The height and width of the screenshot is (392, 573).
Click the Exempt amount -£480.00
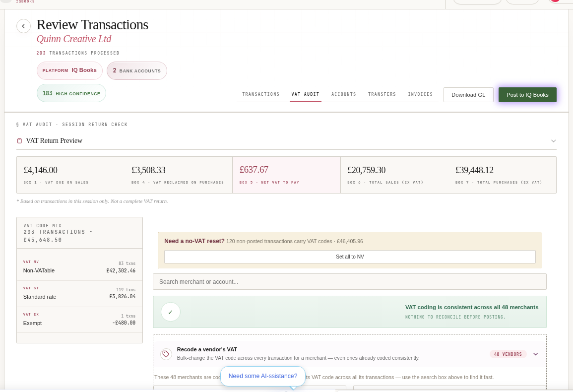(124, 323)
